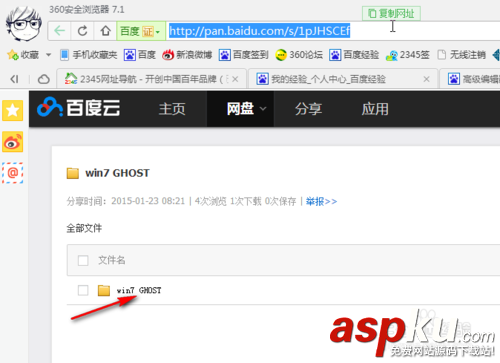
Task: Open the 百度 certificate badge dropdown
Action: (141, 31)
